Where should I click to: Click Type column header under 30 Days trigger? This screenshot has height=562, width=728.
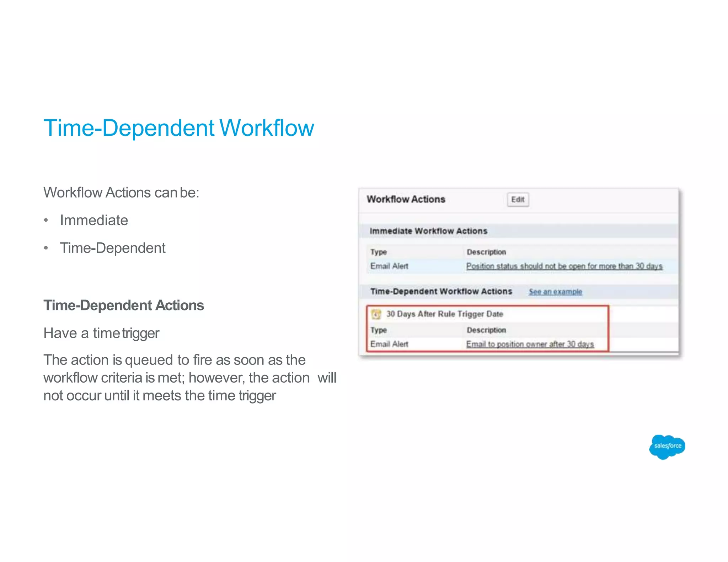tap(379, 330)
